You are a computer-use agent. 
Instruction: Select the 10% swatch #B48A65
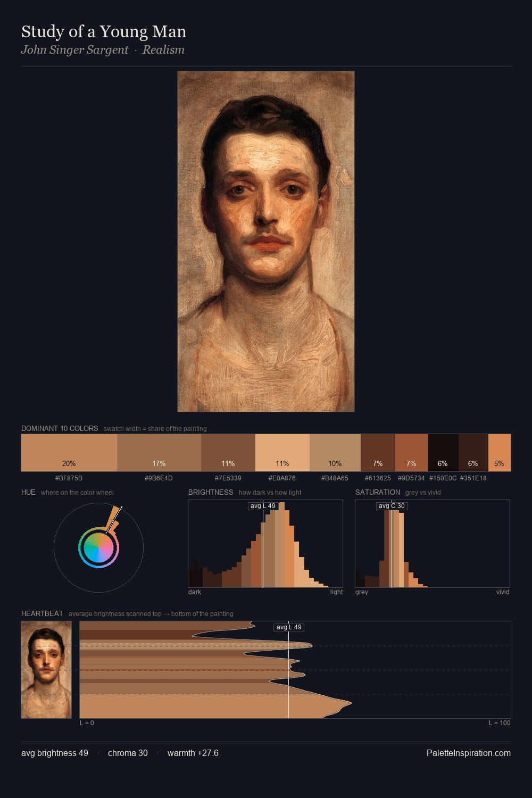[335, 453]
